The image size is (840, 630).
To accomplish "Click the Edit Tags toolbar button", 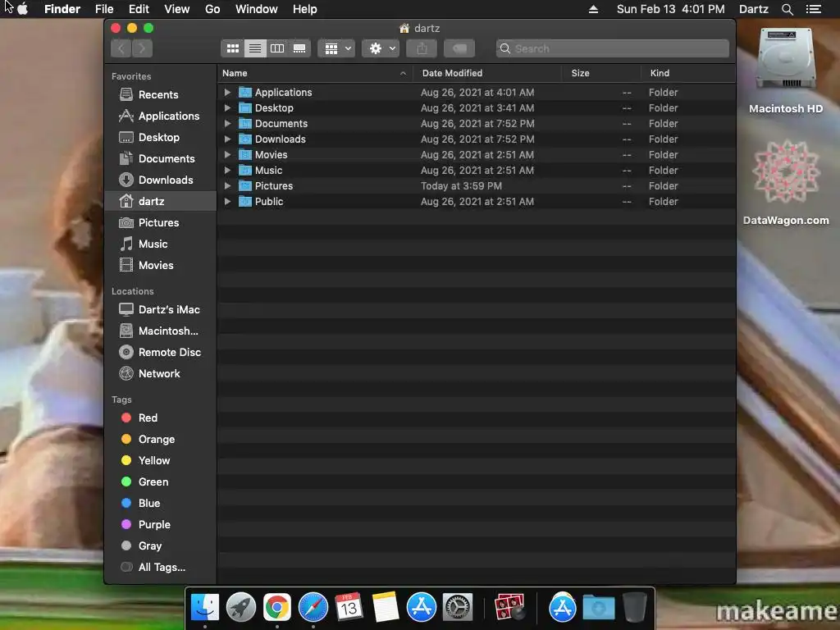I will point(459,48).
